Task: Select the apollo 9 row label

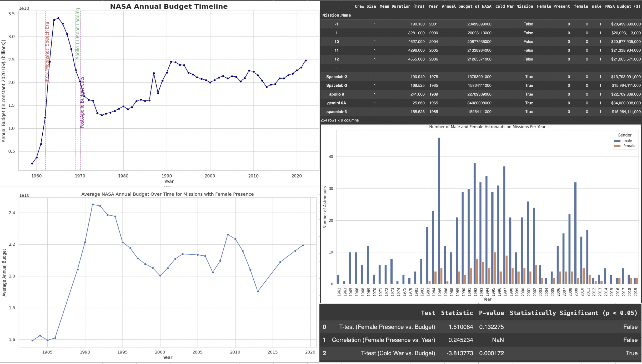Action: (x=336, y=94)
